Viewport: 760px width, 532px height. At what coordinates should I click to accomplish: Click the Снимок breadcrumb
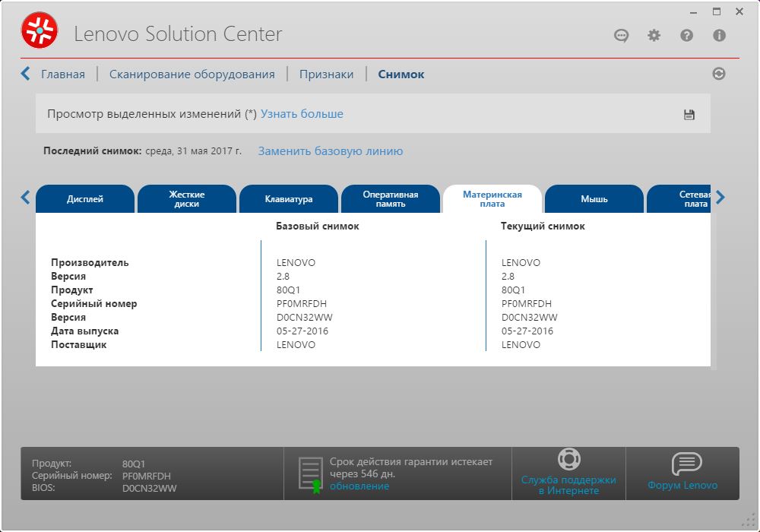pos(401,74)
